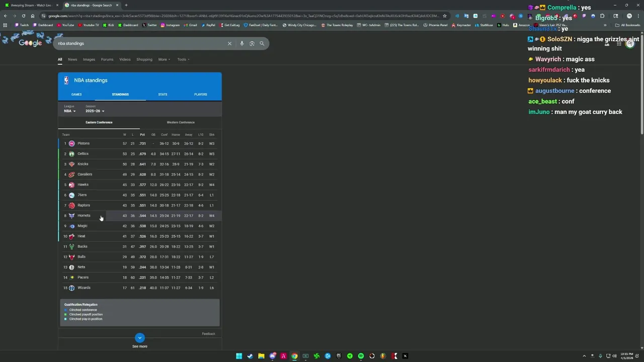This screenshot has height=362, width=644.
Task: Show hidden system tray icons
Action: tap(584, 356)
